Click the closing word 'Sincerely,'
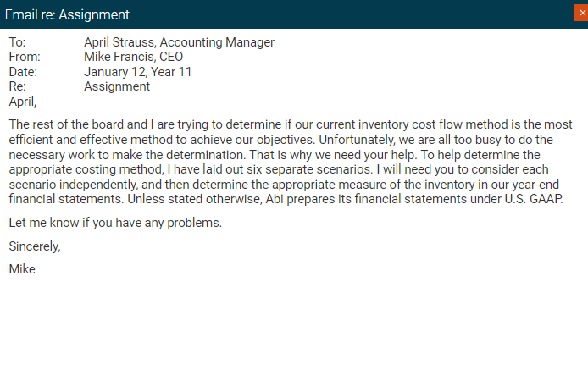 pyautogui.click(x=35, y=246)
